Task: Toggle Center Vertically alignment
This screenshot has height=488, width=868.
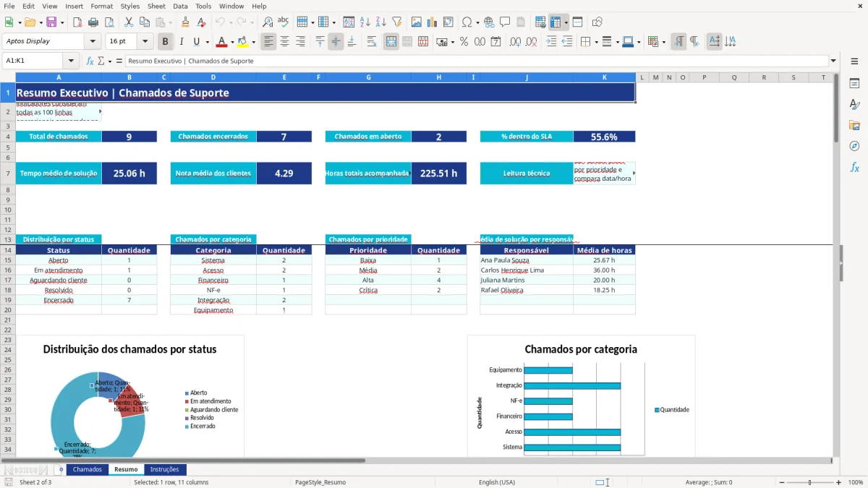Action: point(336,42)
